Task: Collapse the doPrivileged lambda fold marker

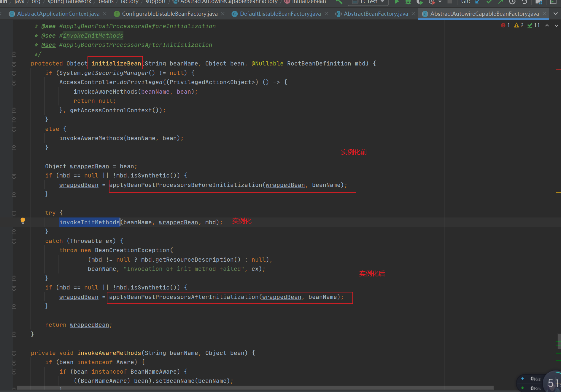Action: [14, 83]
